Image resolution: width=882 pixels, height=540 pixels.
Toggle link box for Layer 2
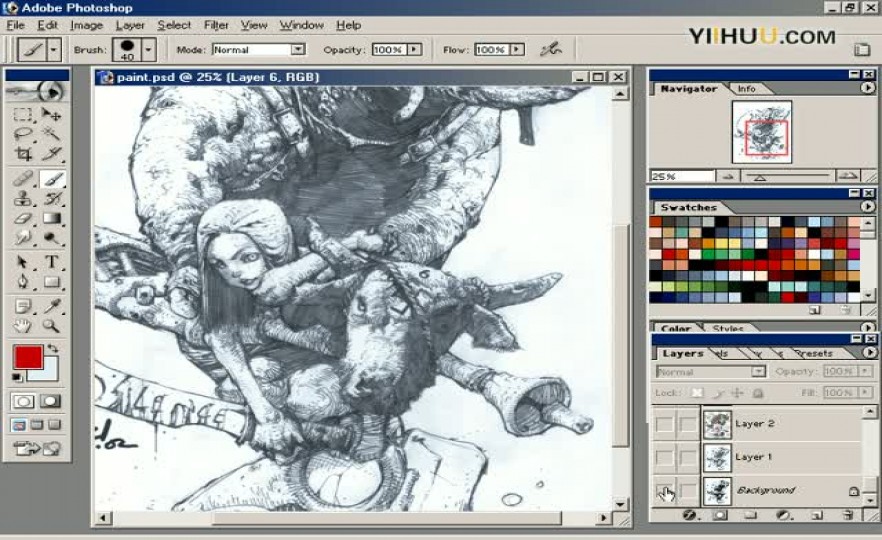click(688, 424)
